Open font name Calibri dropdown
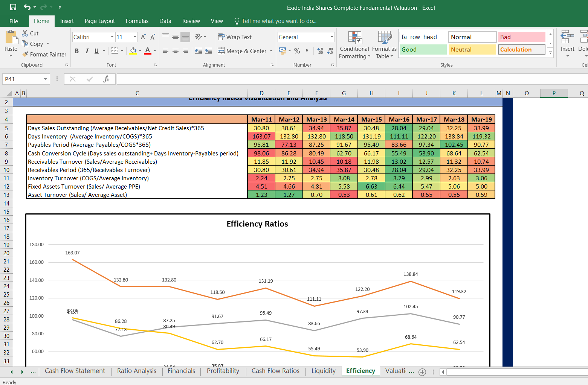588x385 pixels. pyautogui.click(x=112, y=37)
